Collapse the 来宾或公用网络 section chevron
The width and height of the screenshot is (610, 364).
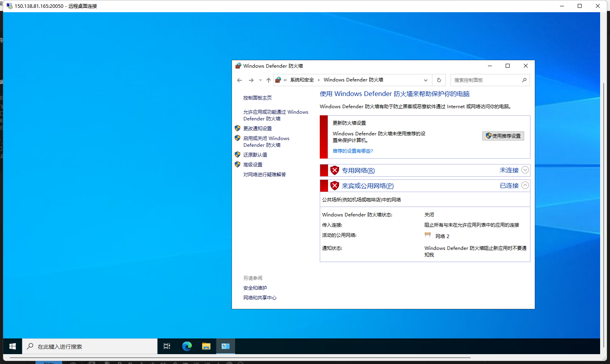[x=525, y=185]
